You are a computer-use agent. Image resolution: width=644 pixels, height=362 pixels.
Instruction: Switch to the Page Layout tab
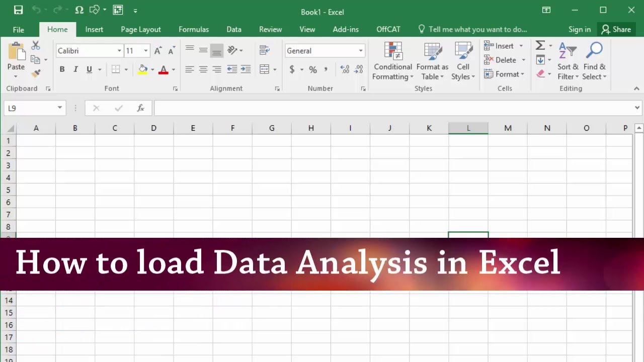click(141, 29)
